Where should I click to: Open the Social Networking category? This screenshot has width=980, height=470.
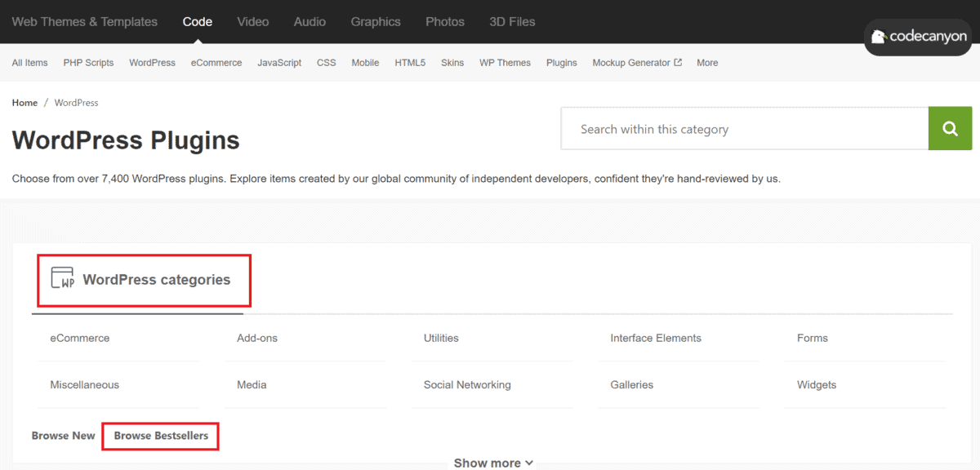click(x=467, y=384)
